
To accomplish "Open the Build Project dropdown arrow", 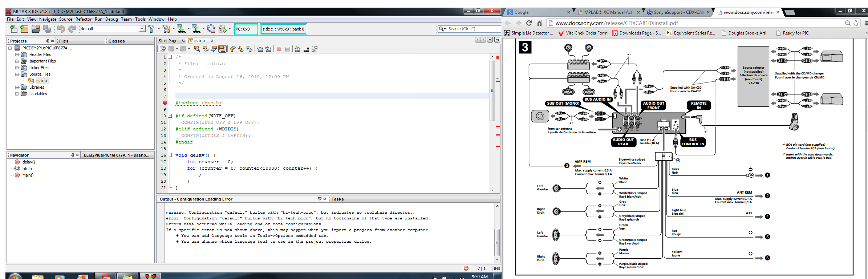I will 159,29.
